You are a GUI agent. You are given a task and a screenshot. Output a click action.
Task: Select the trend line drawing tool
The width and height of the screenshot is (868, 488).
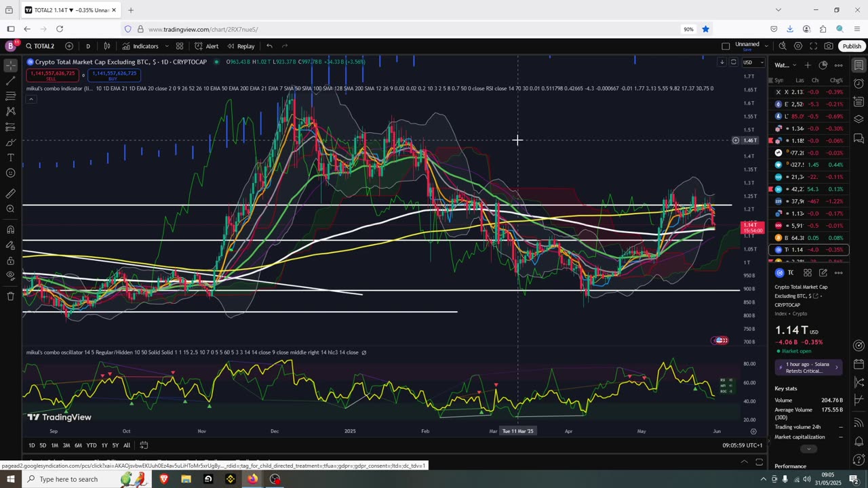click(10, 81)
